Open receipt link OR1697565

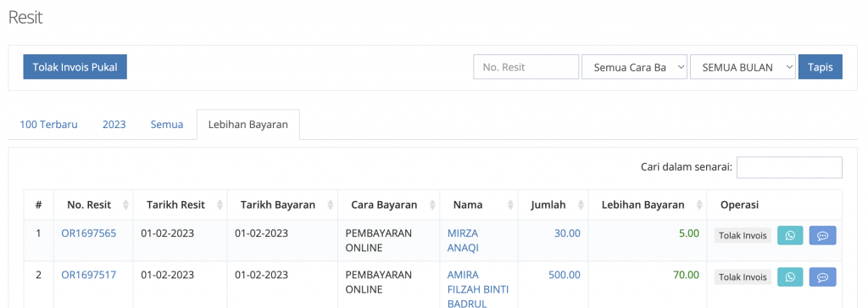[x=88, y=233]
